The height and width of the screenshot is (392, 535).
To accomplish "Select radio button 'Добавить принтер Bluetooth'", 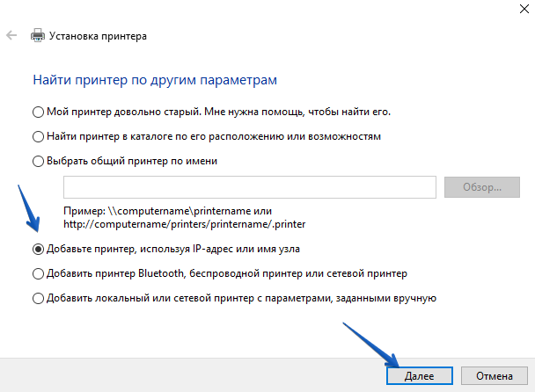I will [x=38, y=273].
